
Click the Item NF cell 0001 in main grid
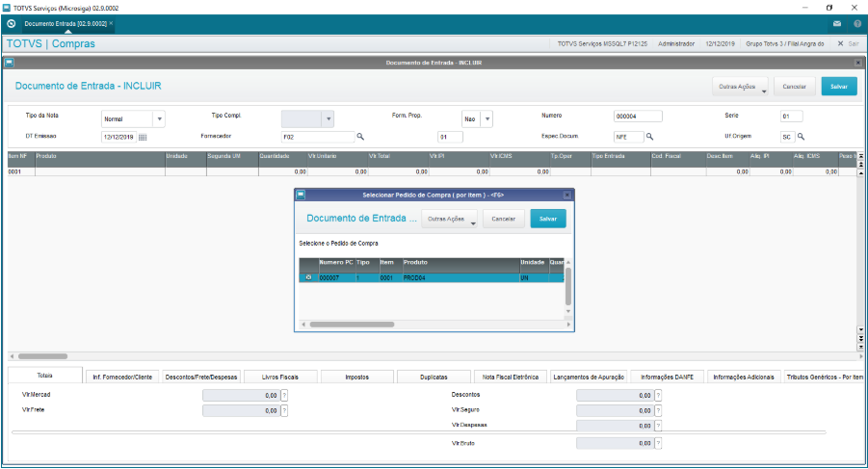click(21, 172)
